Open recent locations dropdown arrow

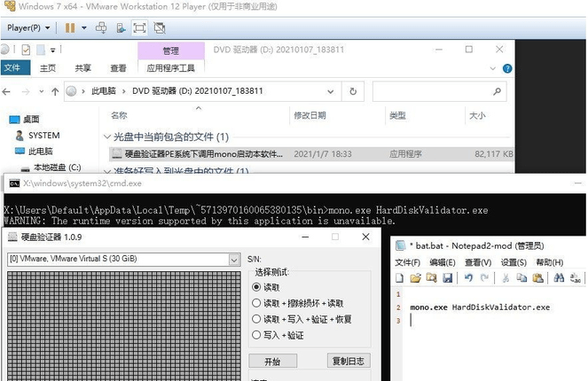pyautogui.click(x=42, y=91)
